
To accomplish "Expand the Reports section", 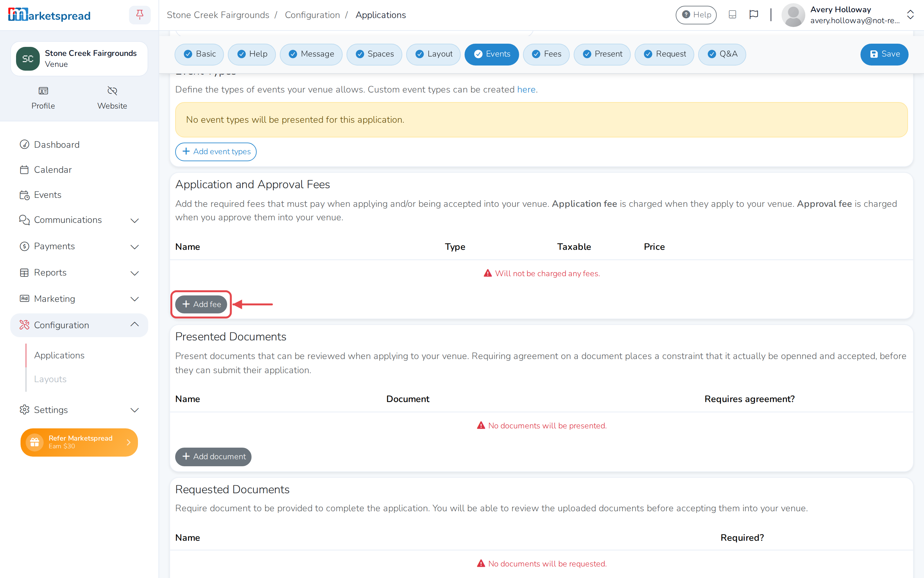I will (x=79, y=273).
